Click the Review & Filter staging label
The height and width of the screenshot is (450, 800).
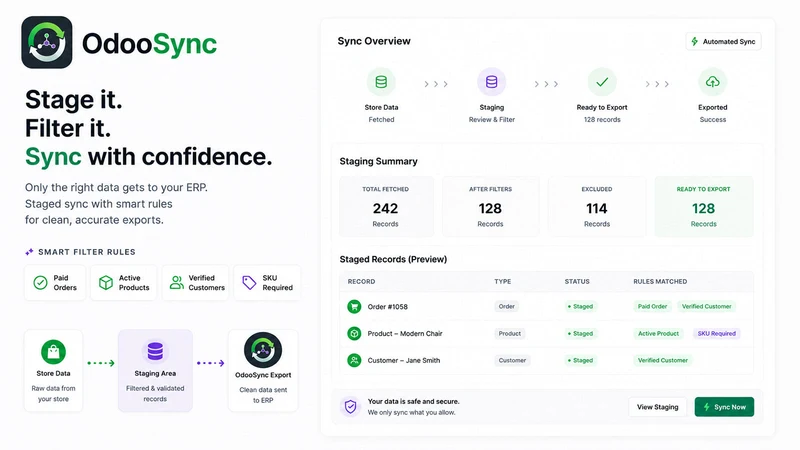click(492, 119)
